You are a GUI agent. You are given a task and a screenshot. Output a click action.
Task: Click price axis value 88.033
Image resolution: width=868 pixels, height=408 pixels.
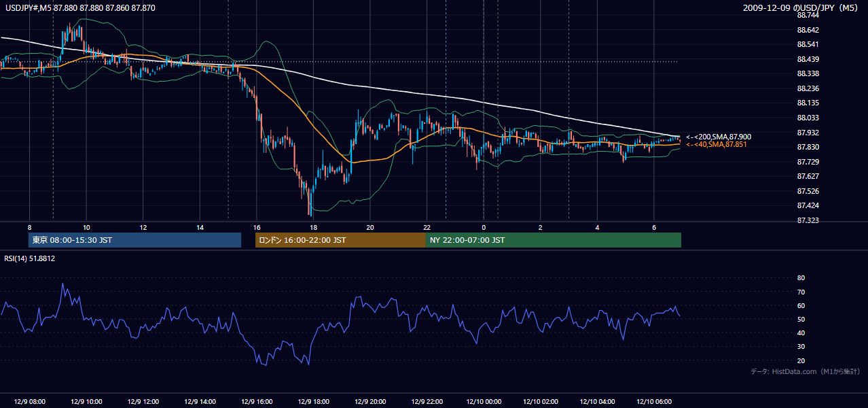[x=809, y=118]
